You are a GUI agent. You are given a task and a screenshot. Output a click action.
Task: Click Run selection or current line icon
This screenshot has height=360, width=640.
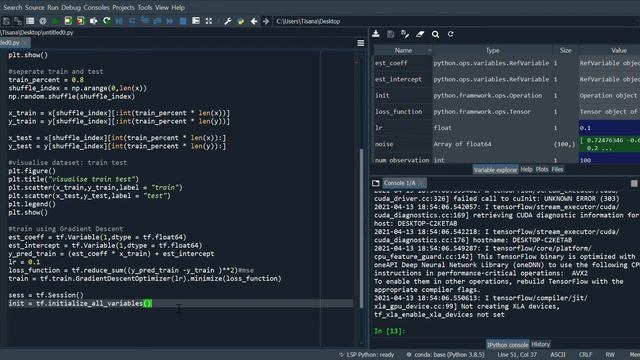[93, 21]
